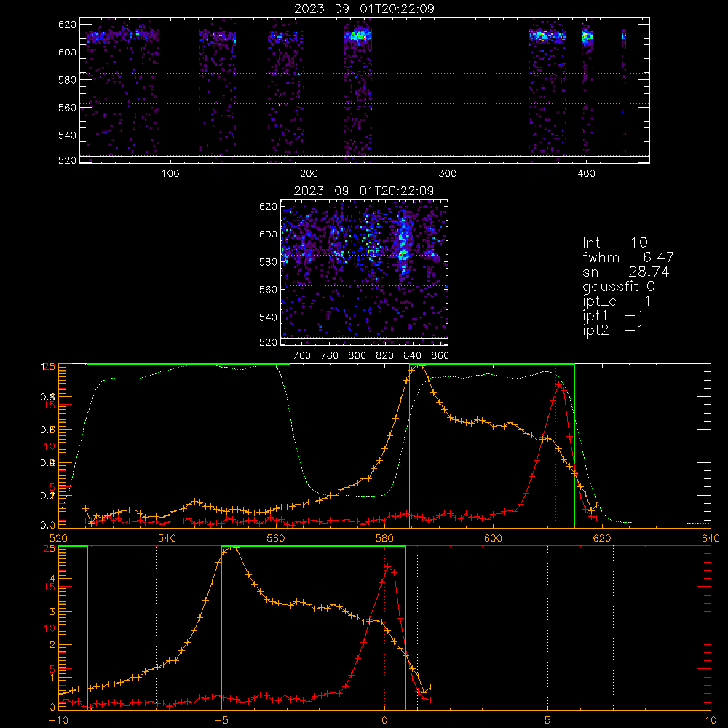Viewport: 728px width, 728px height.
Task: Select the 'sn 28.74' readout line
Action: [626, 272]
